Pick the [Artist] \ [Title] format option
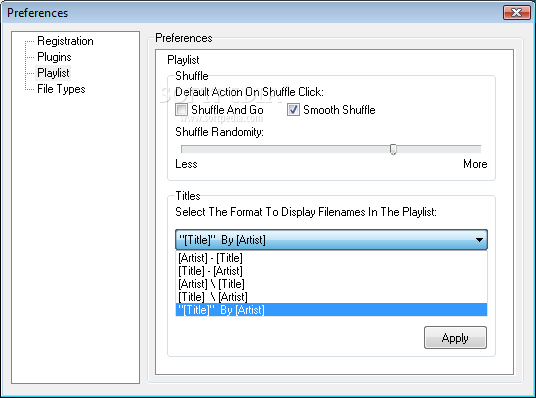Screen dimensions: 536x398 click(331, 284)
